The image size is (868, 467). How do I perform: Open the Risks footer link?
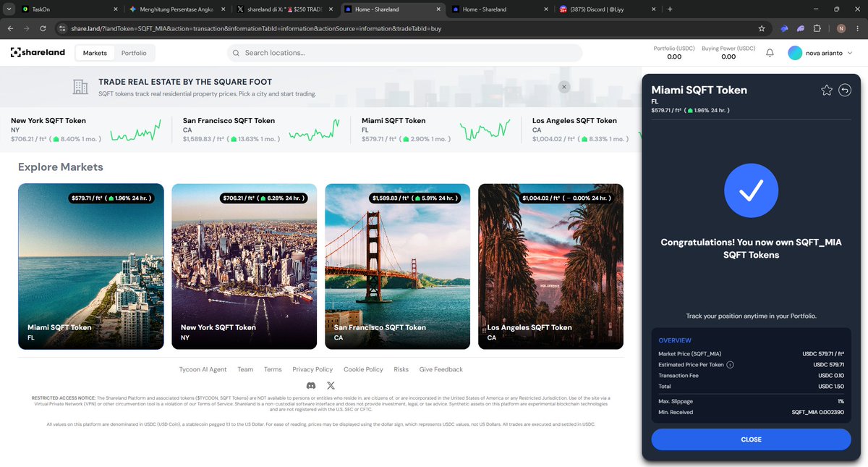click(401, 369)
